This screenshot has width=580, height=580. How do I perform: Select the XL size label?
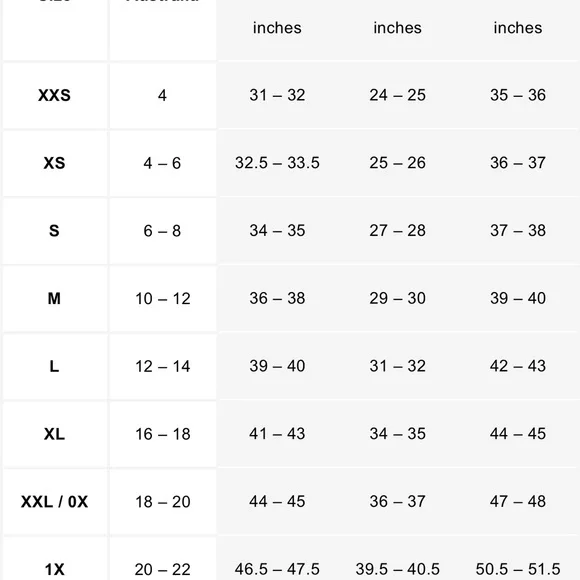[54, 434]
